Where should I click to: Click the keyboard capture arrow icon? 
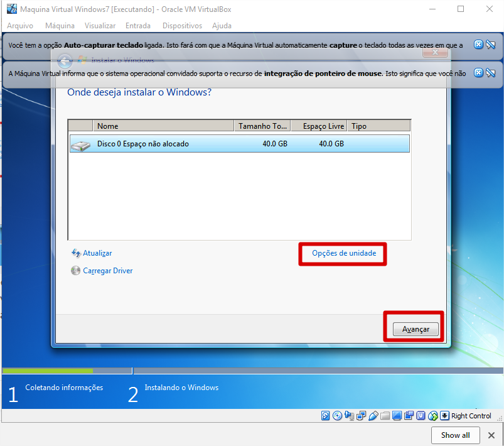click(x=444, y=416)
